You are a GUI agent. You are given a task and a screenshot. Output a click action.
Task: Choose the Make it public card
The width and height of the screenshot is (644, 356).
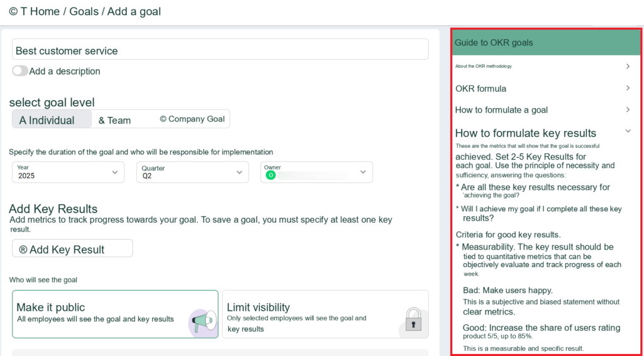pos(115,314)
